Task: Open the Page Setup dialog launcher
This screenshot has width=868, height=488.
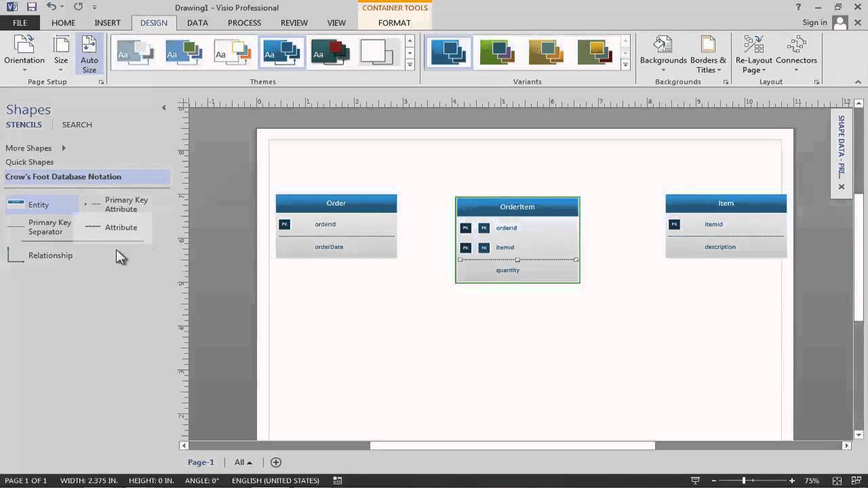Action: point(102,82)
